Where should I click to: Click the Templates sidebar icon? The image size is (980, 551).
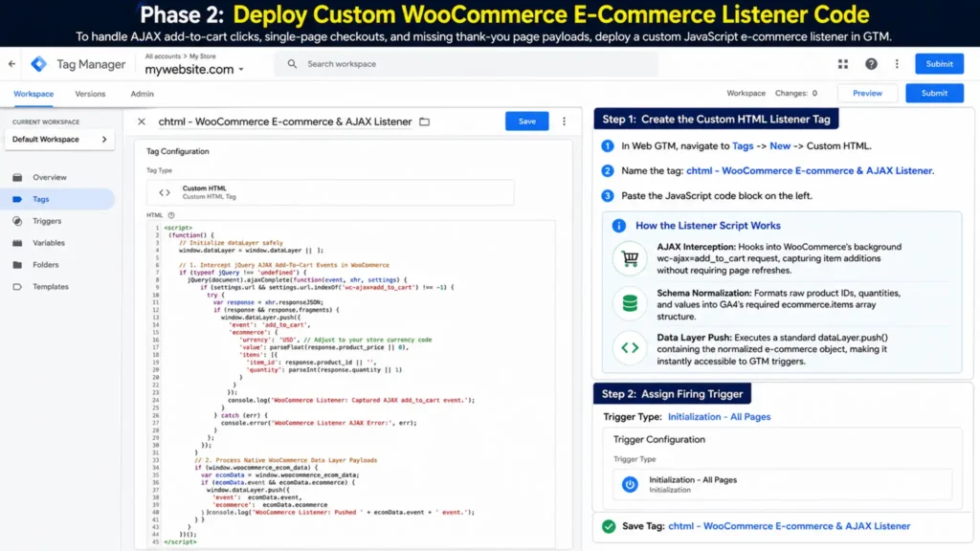(x=17, y=287)
